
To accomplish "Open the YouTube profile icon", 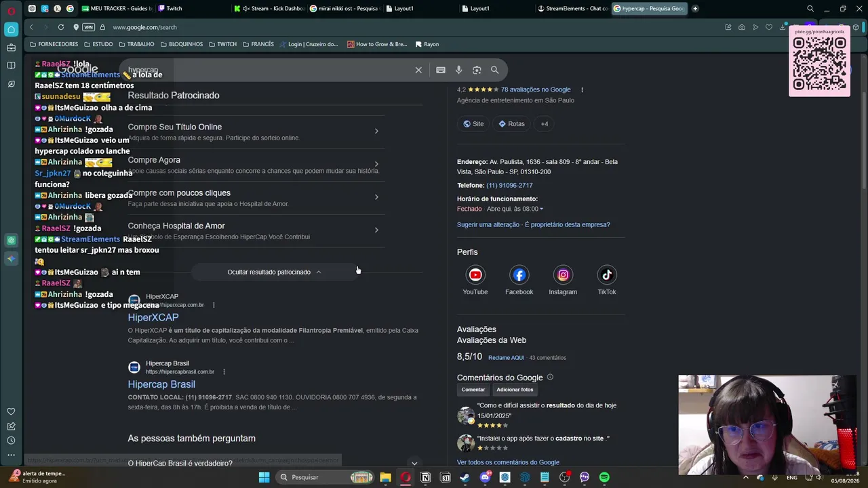I will [475, 274].
